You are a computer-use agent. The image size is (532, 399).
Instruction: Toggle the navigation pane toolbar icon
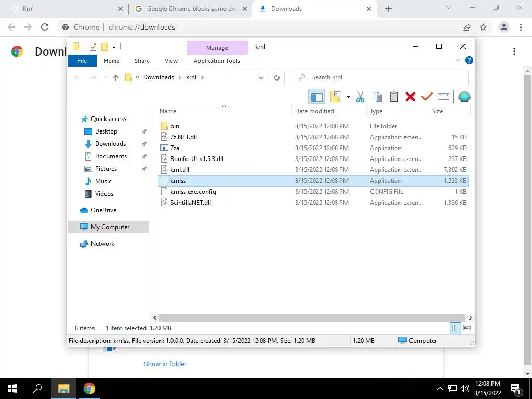click(316, 97)
